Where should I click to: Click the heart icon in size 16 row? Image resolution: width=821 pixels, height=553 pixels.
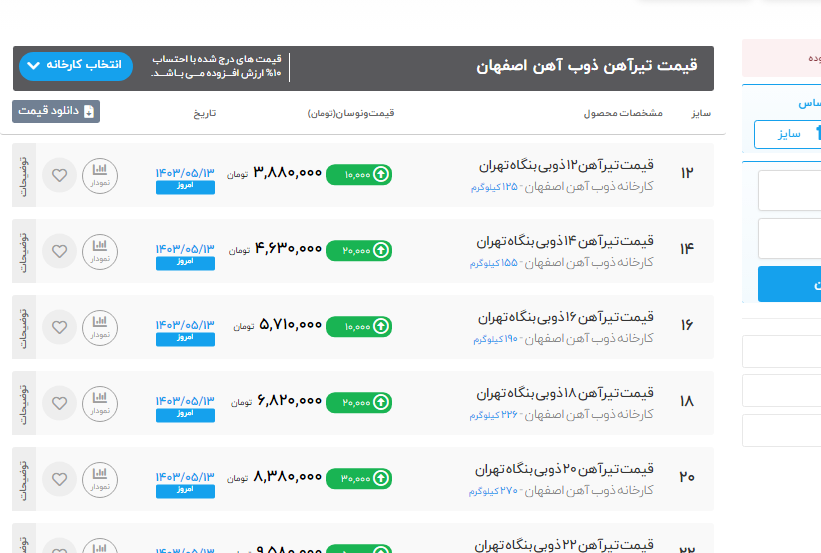(x=59, y=326)
